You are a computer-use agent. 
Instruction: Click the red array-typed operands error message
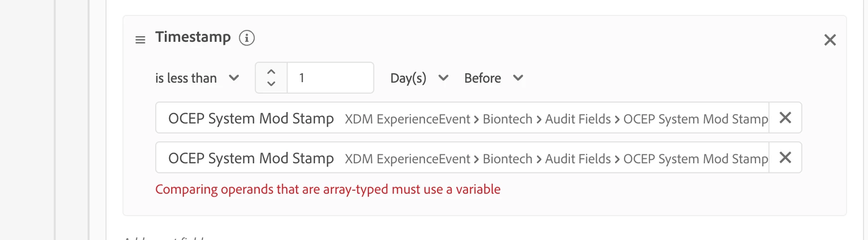[327, 189]
